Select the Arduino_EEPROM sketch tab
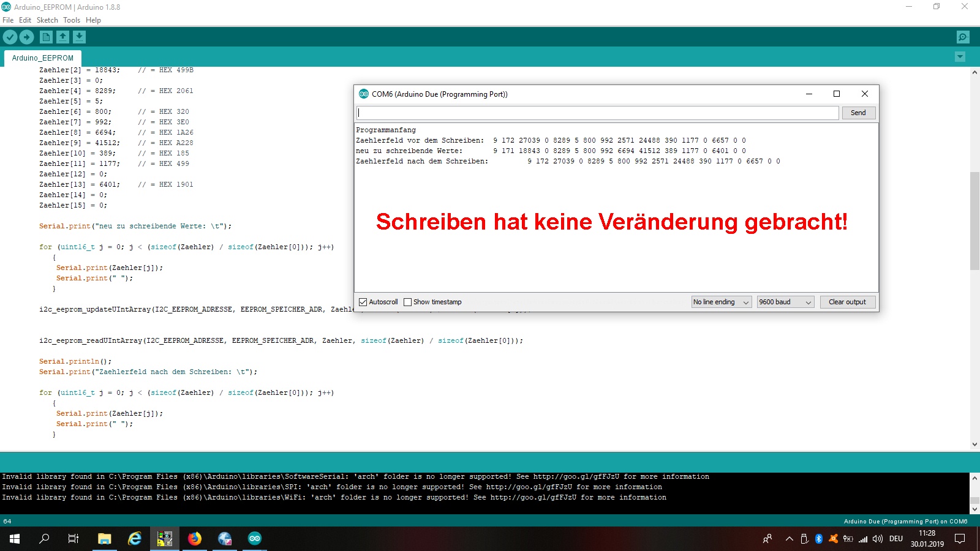Viewport: 980px width, 551px height. (x=43, y=58)
